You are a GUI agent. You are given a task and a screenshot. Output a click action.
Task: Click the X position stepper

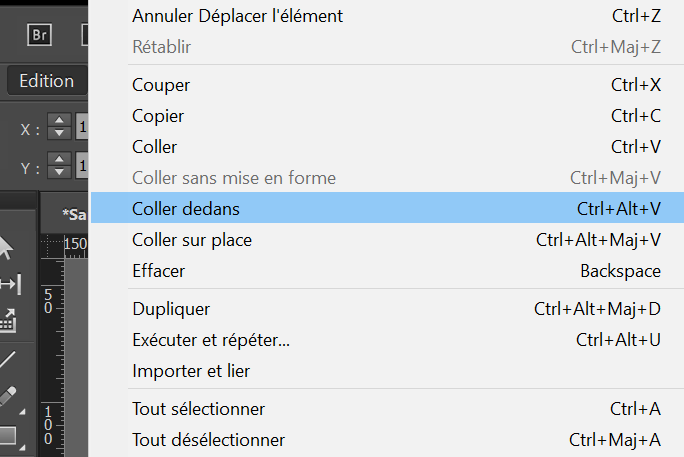[x=59, y=128]
